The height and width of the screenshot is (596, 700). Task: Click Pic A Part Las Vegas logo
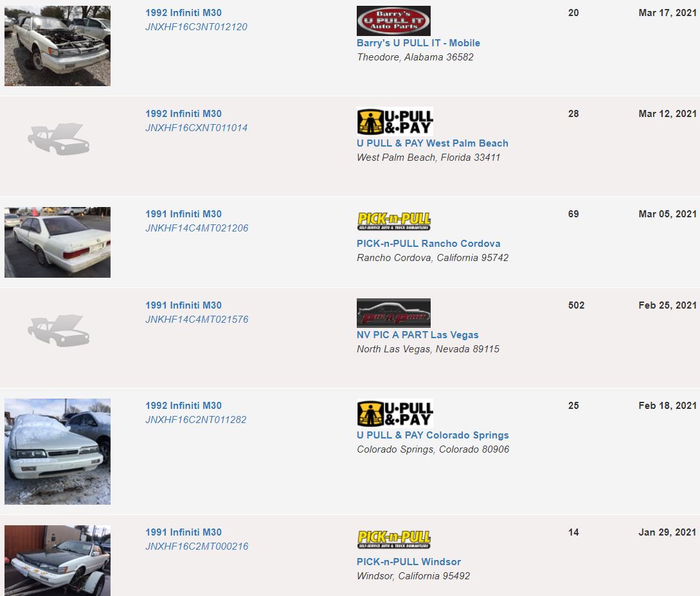click(393, 313)
